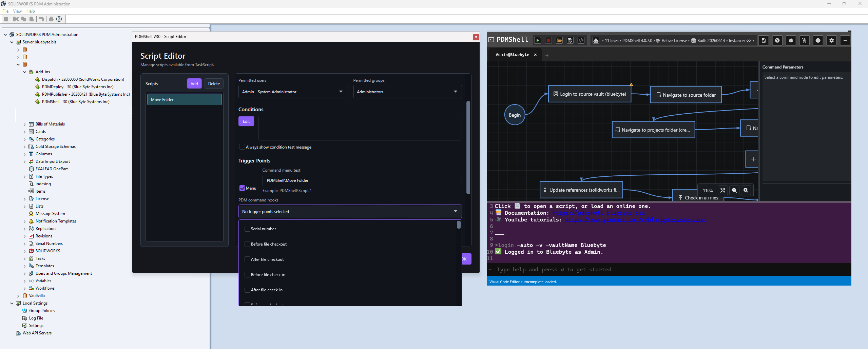
Task: Open the Help menu
Action: coord(31,11)
